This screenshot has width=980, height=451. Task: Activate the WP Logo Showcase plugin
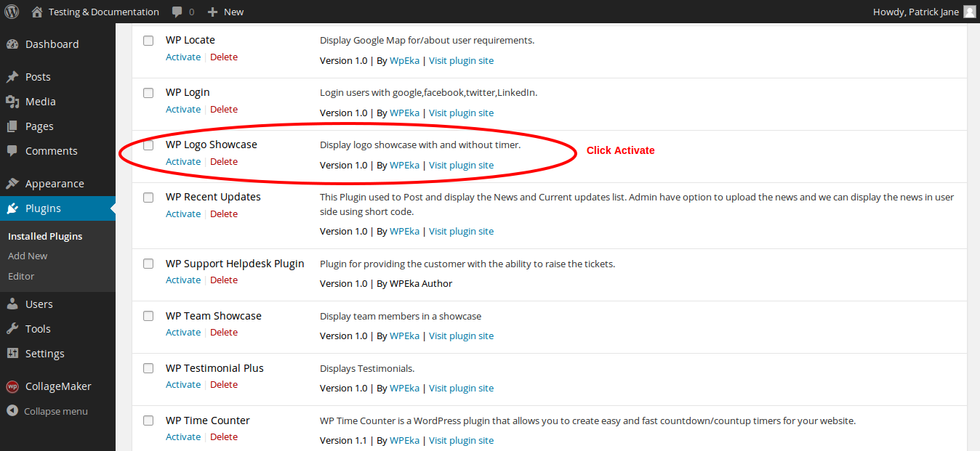tap(183, 162)
